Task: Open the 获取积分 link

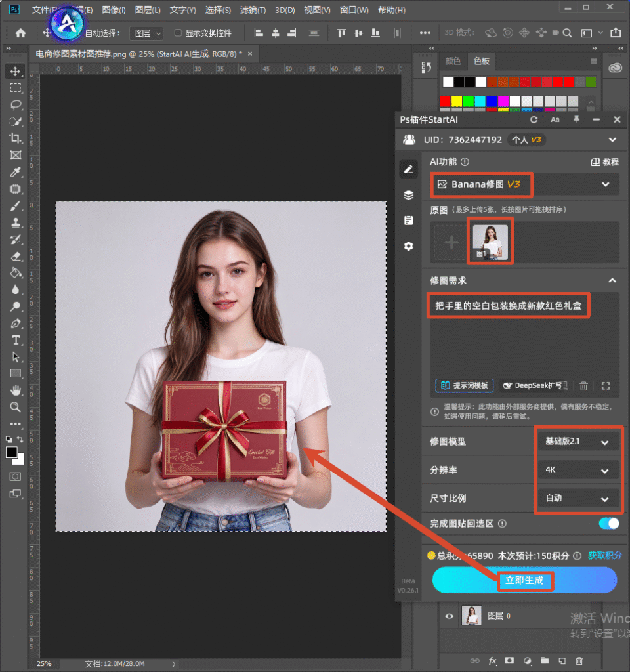Action: tap(604, 555)
